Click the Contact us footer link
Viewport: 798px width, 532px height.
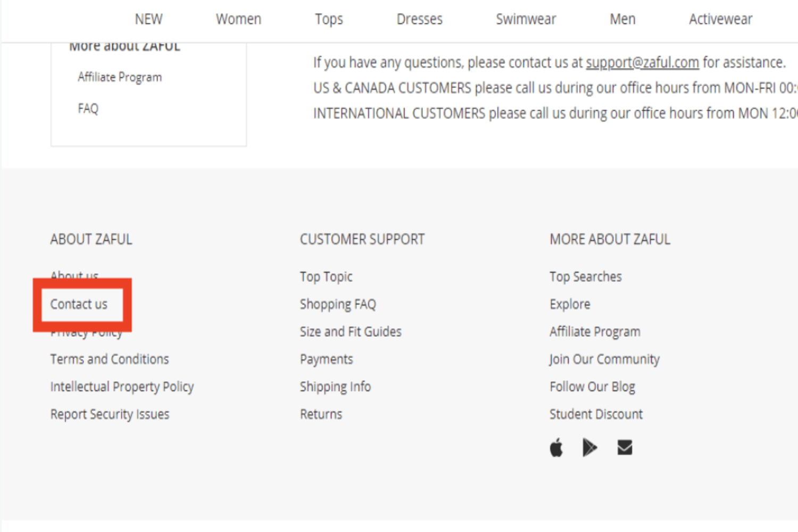point(79,304)
